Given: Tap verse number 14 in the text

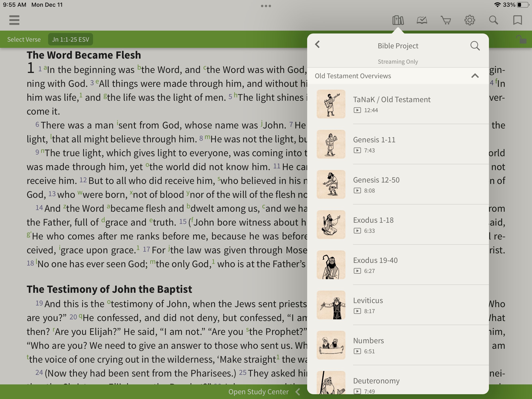Looking at the screenshot, I should [x=39, y=208].
